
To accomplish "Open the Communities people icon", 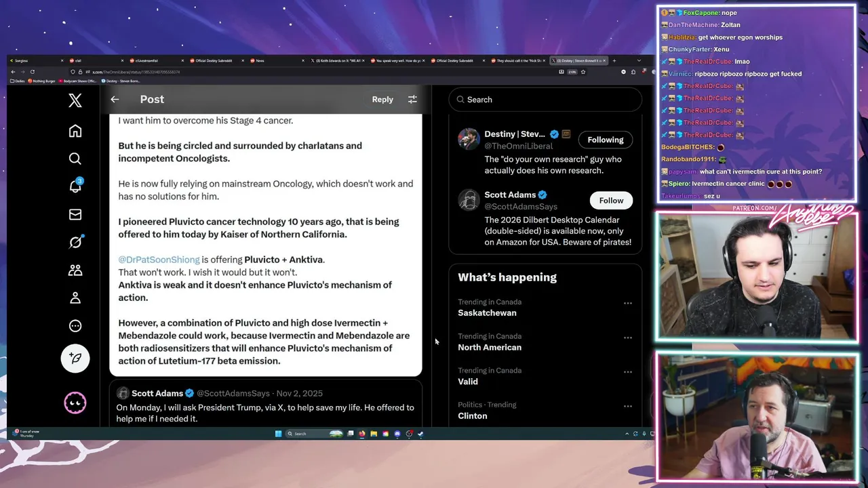I will [x=75, y=270].
